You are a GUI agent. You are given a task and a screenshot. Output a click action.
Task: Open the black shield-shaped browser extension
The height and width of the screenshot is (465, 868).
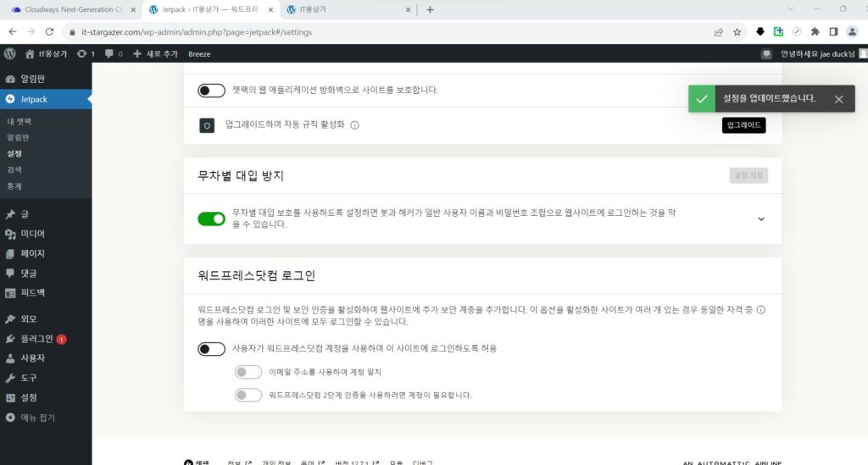click(x=760, y=32)
